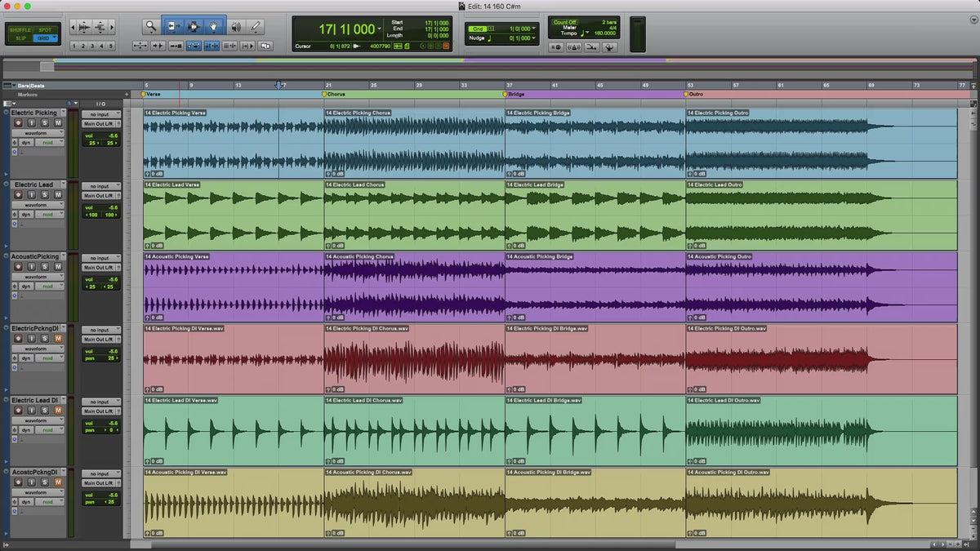This screenshot has height=551, width=980.
Task: Click the Chorus marker in the ruler
Action: point(333,94)
